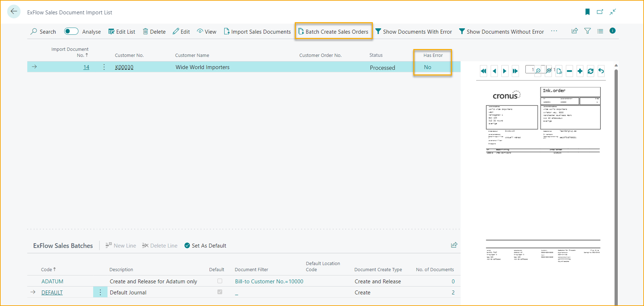Click the bookmark icon in header

[587, 12]
